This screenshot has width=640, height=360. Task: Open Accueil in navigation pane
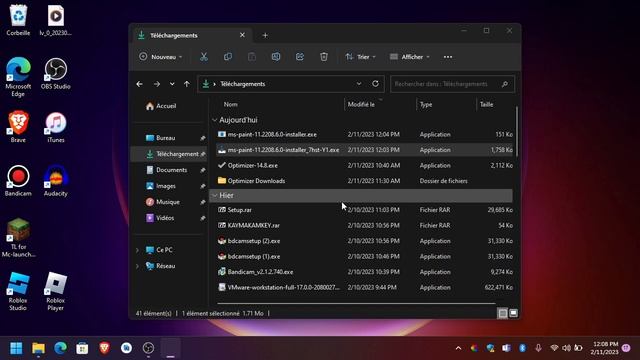(x=161, y=106)
